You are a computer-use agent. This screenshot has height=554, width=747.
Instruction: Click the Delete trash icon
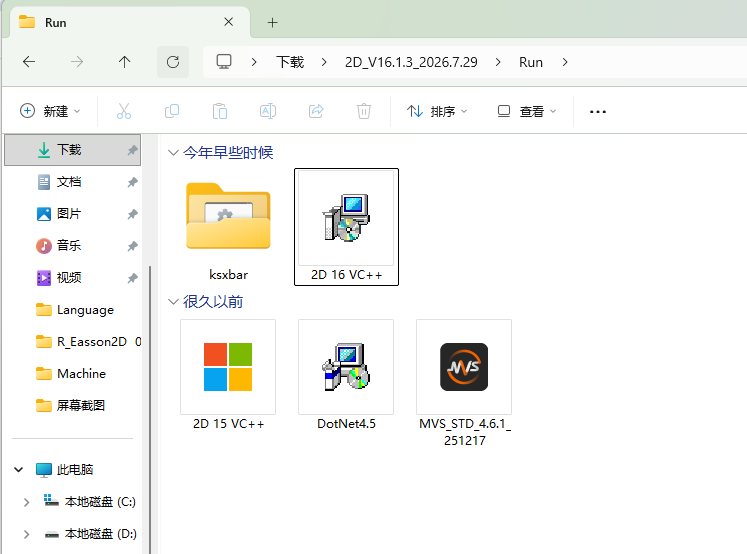coord(363,111)
